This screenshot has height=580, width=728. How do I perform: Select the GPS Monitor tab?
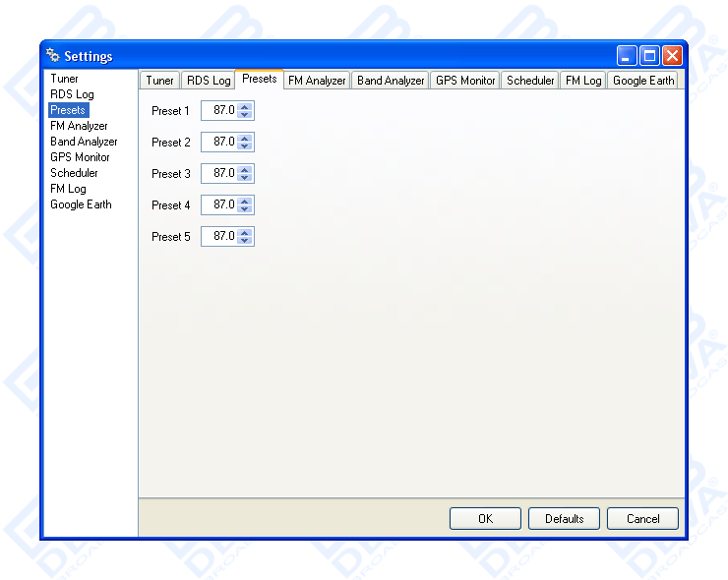(x=465, y=81)
